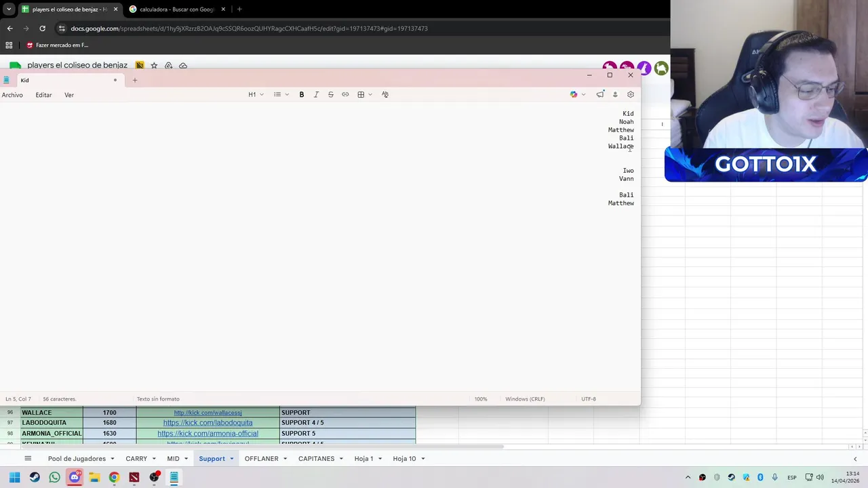This screenshot has width=868, height=488.
Task: Switch to the OFFLANER sheet tab
Action: (261, 459)
